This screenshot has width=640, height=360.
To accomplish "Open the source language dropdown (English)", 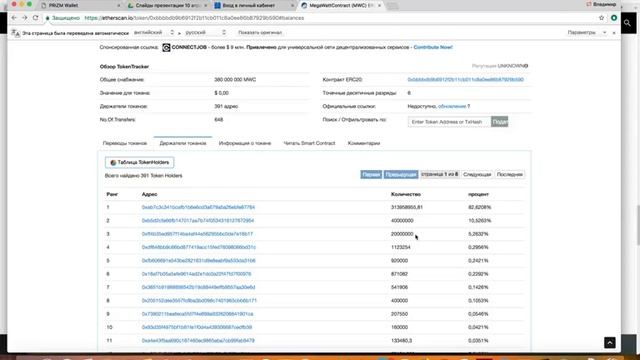I will tap(154, 32).
